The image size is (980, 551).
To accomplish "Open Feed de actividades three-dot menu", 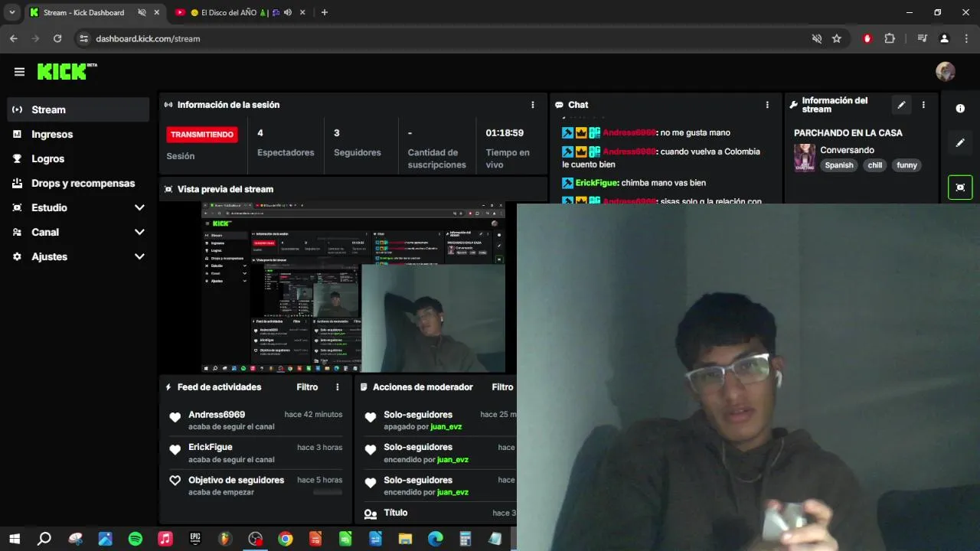I will [337, 387].
